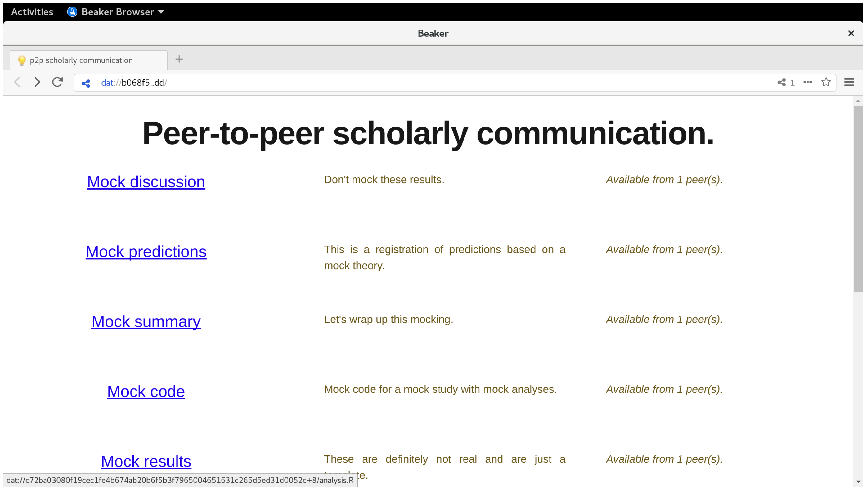Open the Mock predictions link

click(x=146, y=252)
